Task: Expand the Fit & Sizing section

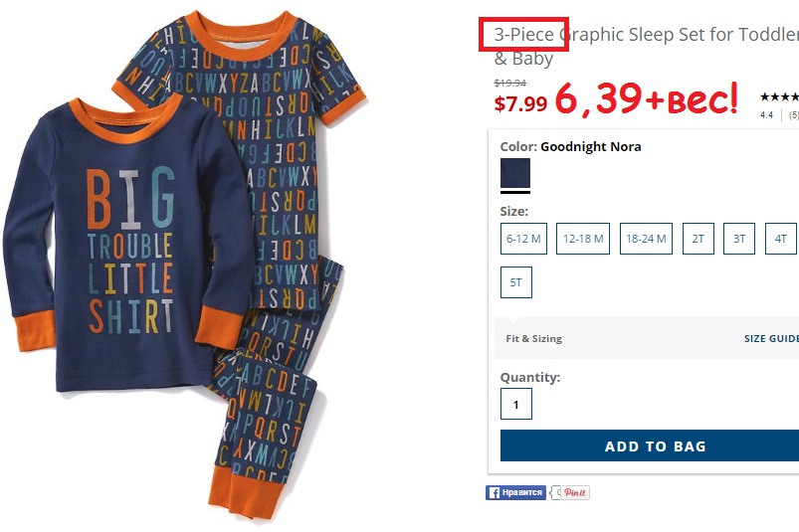Action: pos(534,339)
